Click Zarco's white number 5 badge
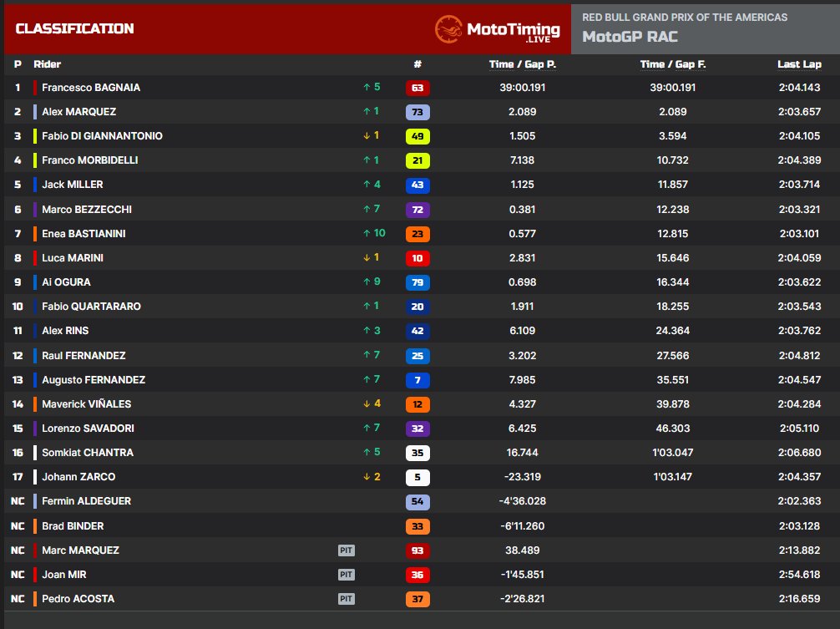The width and height of the screenshot is (840, 629). [417, 477]
